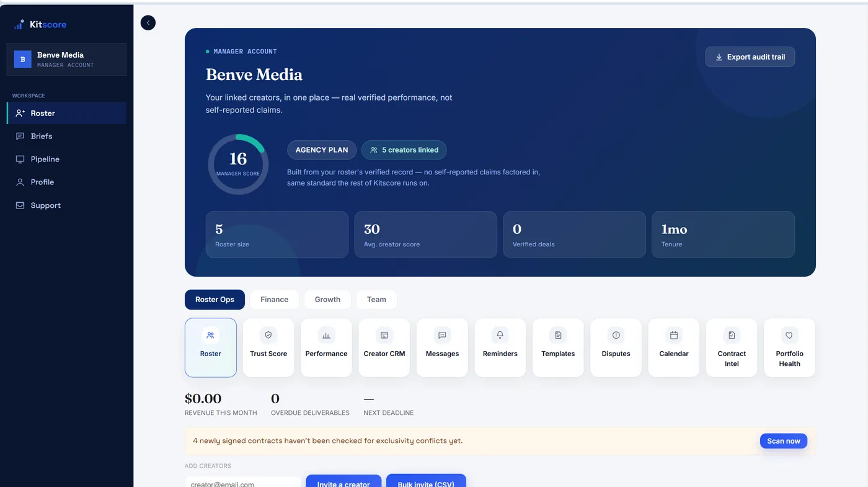The image size is (868, 487).
Task: Collapse the sidebar with the chevron button
Action: pyautogui.click(x=148, y=23)
